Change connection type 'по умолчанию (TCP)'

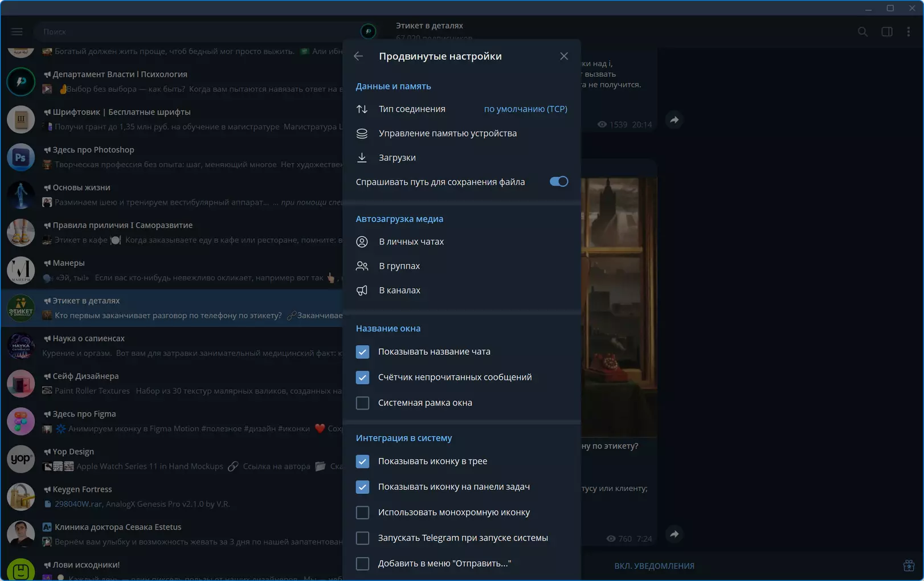pos(525,109)
